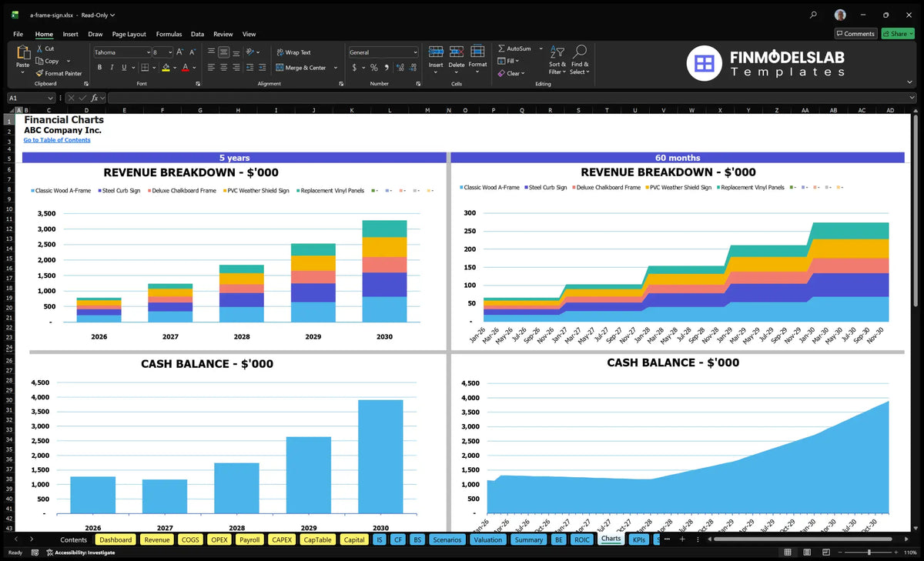The width and height of the screenshot is (924, 561).
Task: Open the Insert ribbon tab
Action: point(70,34)
